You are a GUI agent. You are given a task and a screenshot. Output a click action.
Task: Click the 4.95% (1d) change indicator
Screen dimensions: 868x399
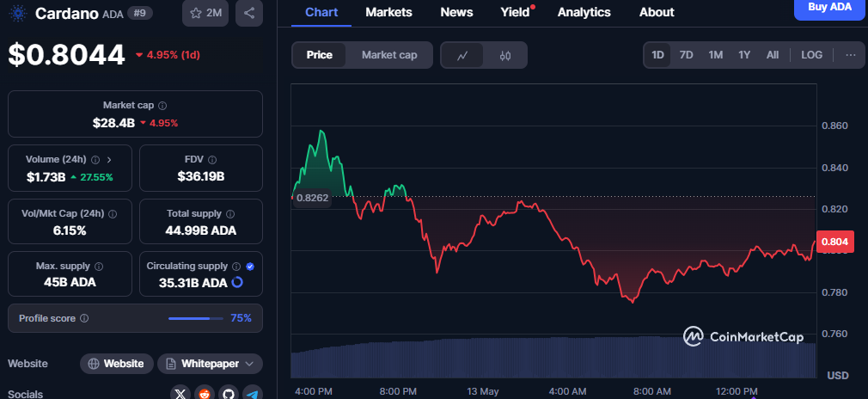click(x=168, y=55)
